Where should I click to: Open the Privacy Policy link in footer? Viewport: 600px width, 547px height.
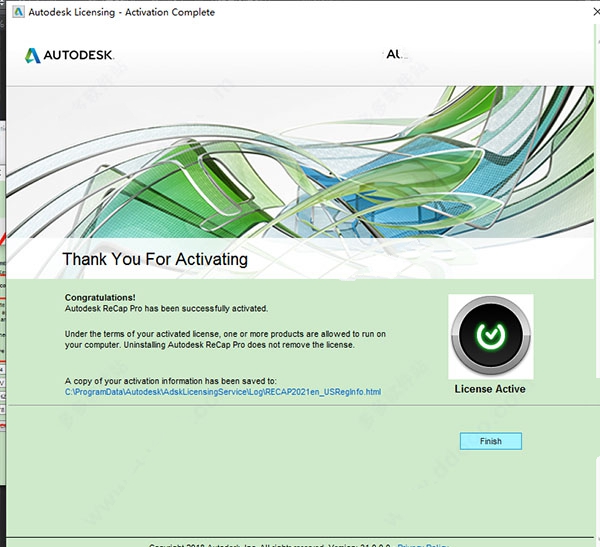point(423,545)
